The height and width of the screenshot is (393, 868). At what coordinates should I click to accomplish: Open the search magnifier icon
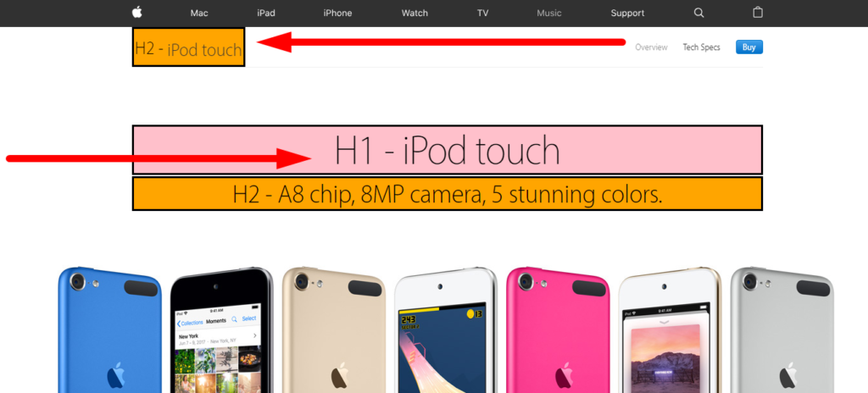pos(698,13)
